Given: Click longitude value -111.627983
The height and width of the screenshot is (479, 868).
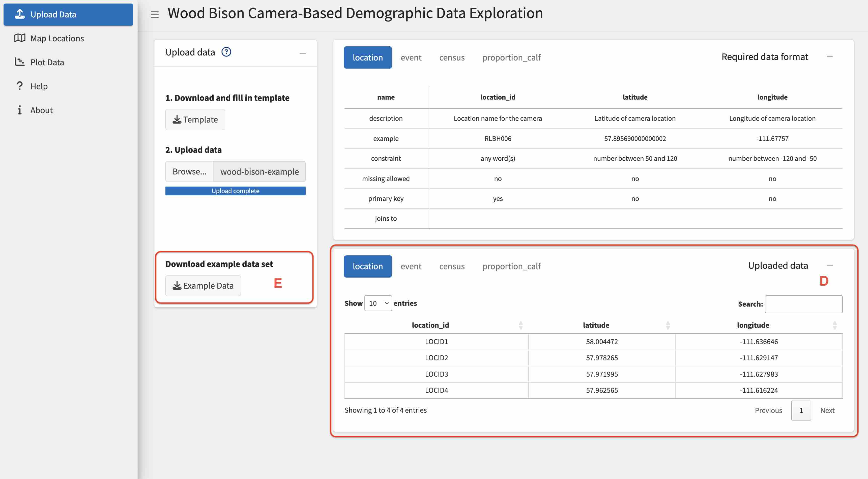Looking at the screenshot, I should pos(759,374).
